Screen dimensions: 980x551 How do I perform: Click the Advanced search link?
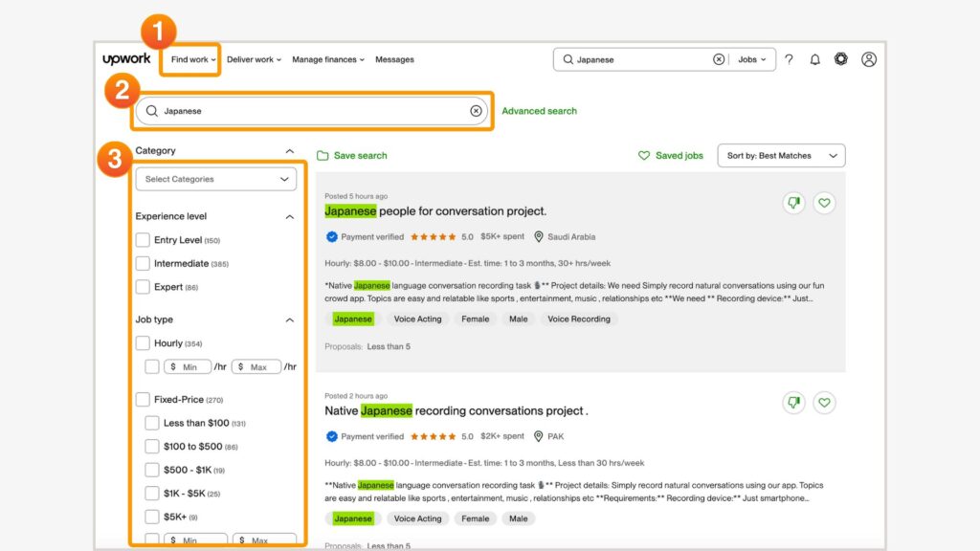point(539,111)
